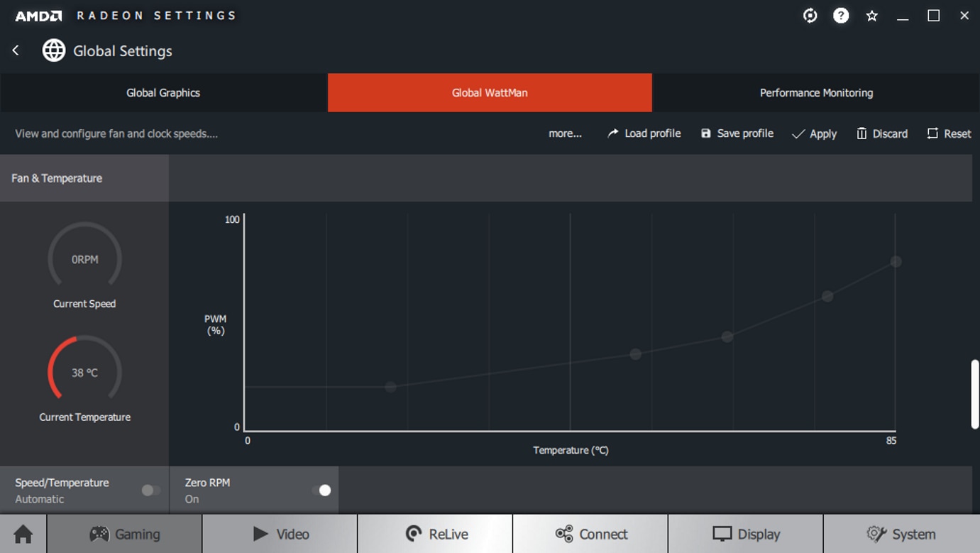Screen dimensions: 980x553
Task: Click the vertical scrollbar thumb
Action: coord(975,394)
